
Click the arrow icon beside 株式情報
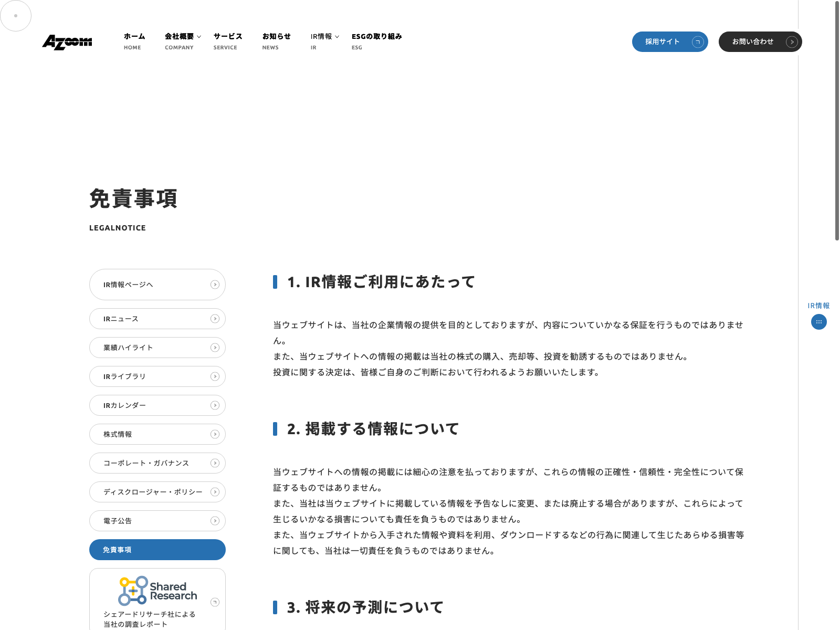point(215,434)
